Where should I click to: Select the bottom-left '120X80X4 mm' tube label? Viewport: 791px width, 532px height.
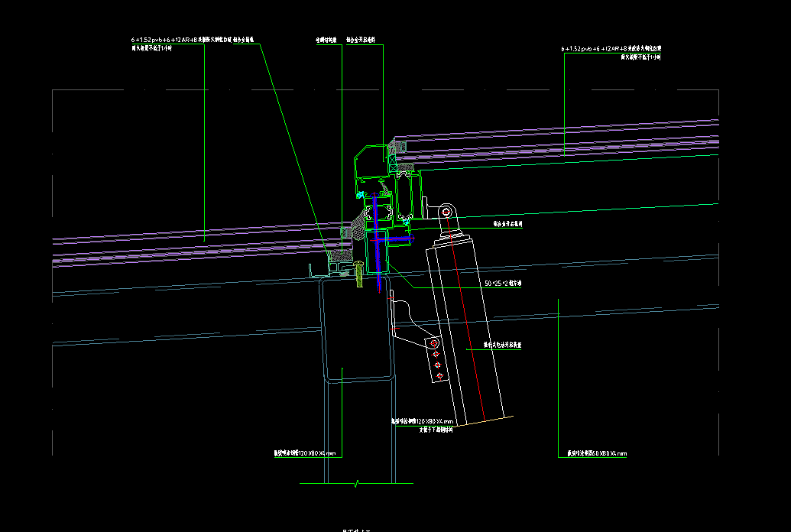click(x=305, y=453)
